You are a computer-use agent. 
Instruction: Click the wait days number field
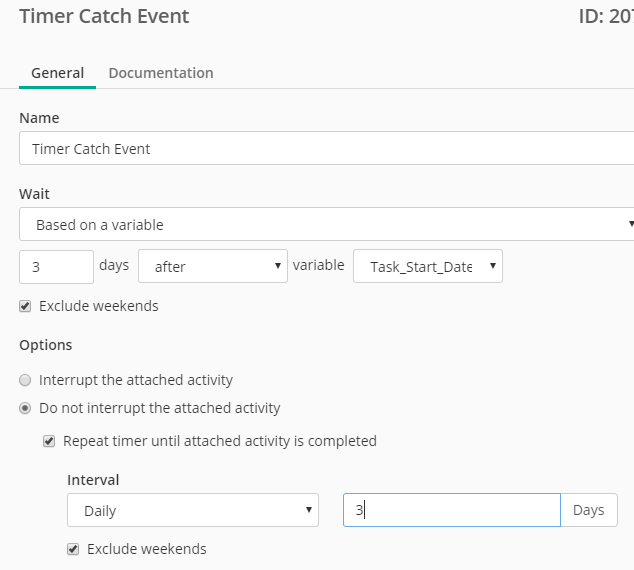[56, 266]
